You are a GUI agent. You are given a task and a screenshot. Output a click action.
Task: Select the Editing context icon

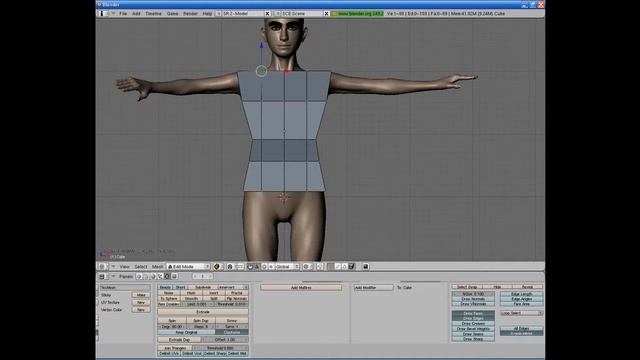click(167, 276)
